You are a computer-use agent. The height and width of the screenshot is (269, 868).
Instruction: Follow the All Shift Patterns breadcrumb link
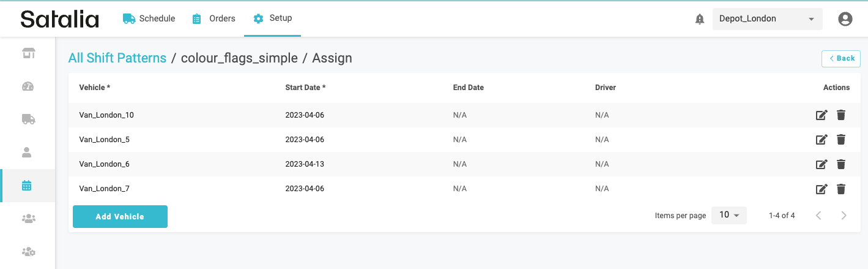(x=117, y=58)
